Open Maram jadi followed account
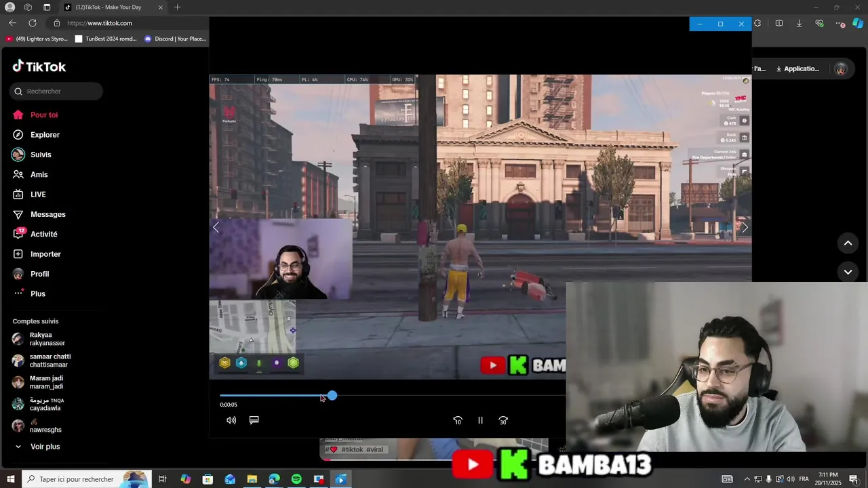Image resolution: width=868 pixels, height=488 pixels. pos(38,382)
